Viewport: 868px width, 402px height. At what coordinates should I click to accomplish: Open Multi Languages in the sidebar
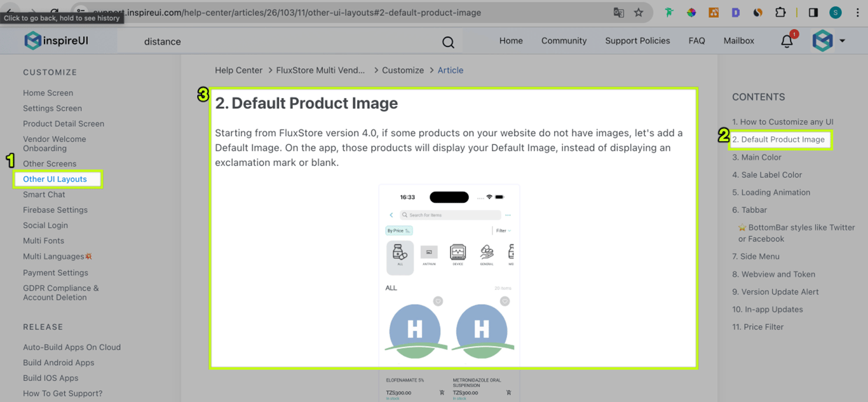[57, 256]
